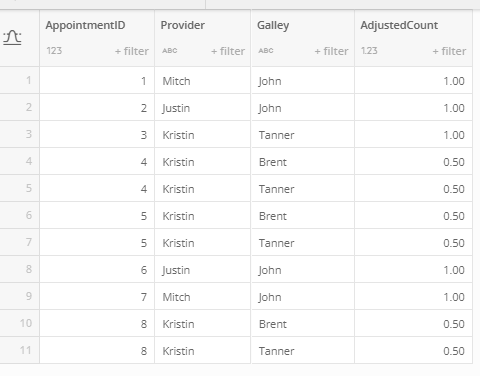Select the AppointmentID column header
The height and width of the screenshot is (376, 480).
click(85, 25)
